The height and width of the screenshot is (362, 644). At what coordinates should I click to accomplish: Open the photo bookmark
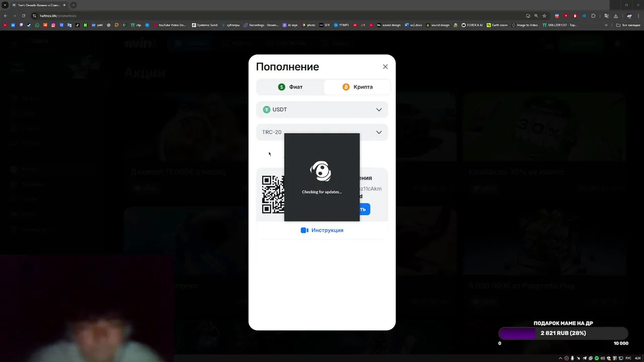click(x=309, y=25)
